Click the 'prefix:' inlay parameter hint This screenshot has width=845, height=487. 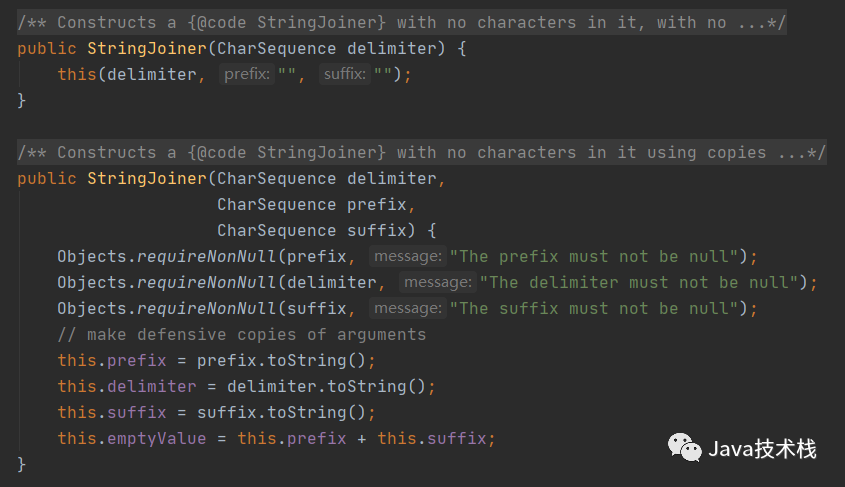point(247,74)
